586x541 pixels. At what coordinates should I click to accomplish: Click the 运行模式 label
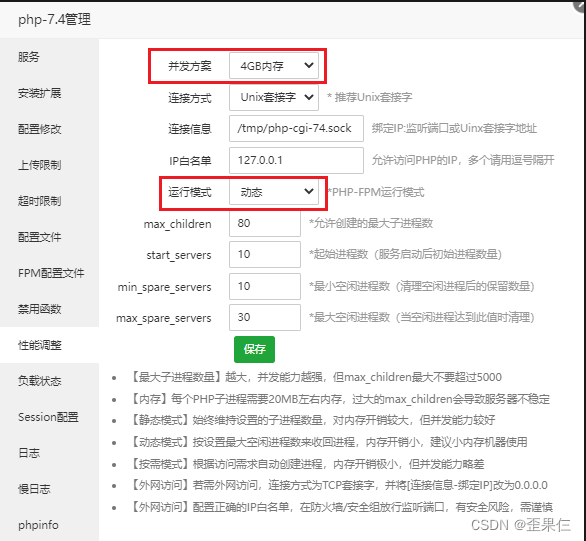[190, 192]
